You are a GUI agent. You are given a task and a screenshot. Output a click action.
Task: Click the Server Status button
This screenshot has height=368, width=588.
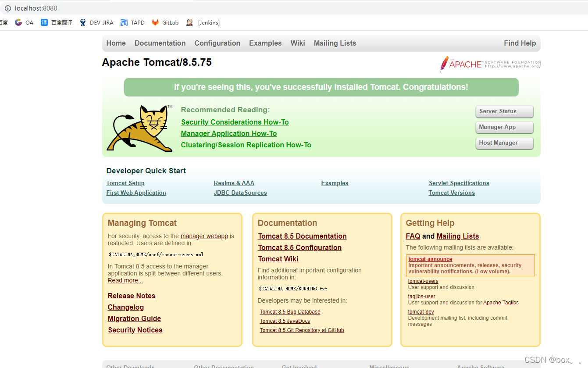coord(505,111)
